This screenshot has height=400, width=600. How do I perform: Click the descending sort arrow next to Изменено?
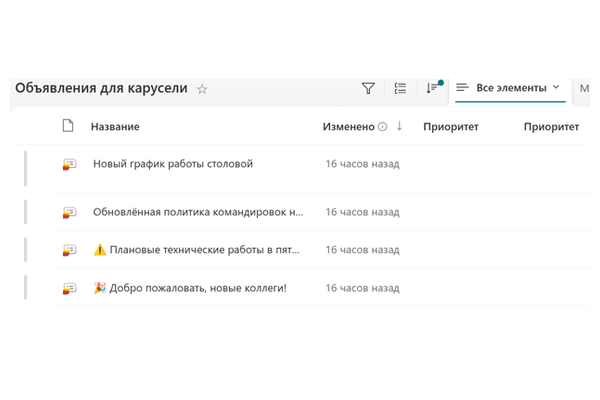click(399, 126)
